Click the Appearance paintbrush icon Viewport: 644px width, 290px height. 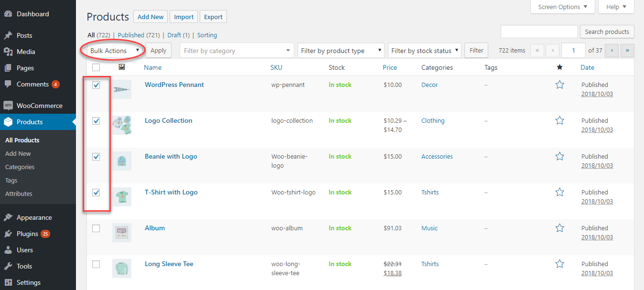[x=8, y=217]
